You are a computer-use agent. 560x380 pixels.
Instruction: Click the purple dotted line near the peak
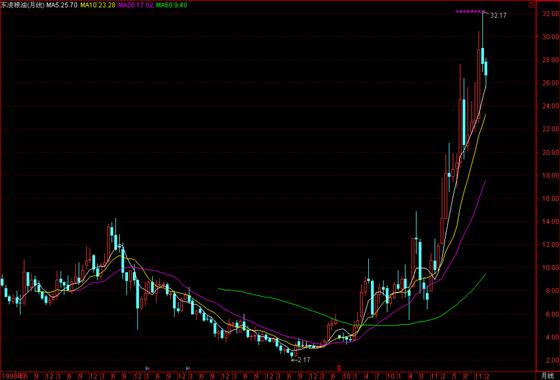469,12
